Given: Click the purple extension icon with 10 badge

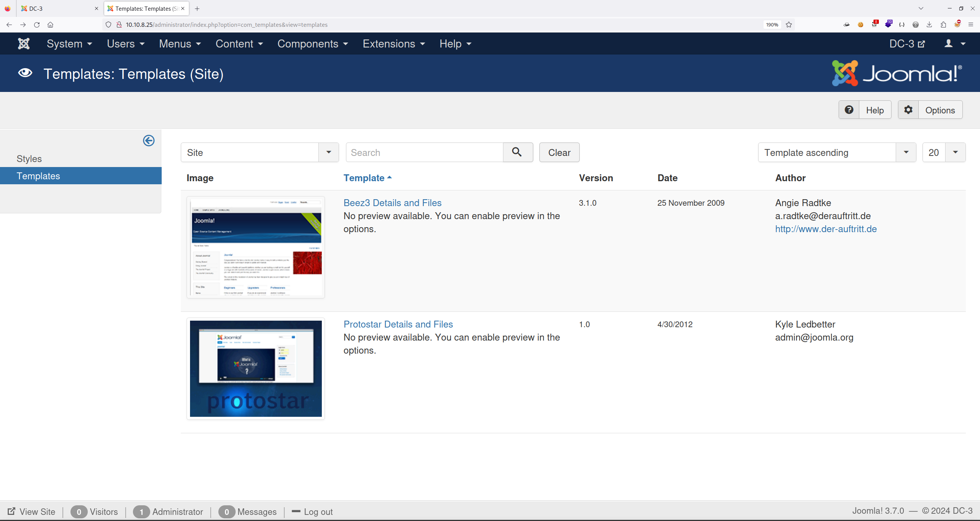Looking at the screenshot, I should [x=888, y=24].
